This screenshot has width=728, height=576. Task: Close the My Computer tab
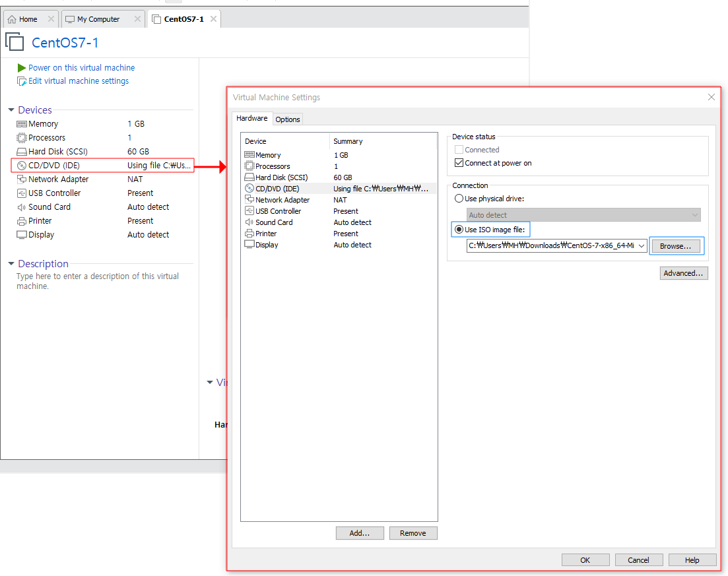(137, 19)
